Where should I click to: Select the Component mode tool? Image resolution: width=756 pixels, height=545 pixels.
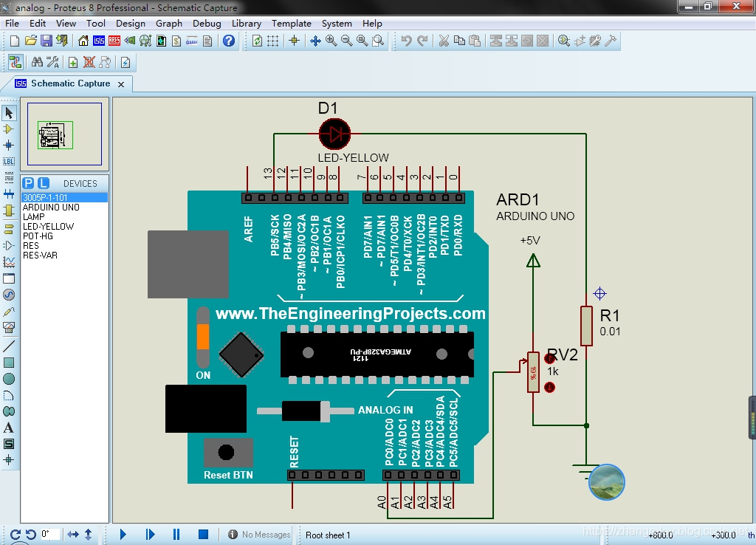click(9, 129)
